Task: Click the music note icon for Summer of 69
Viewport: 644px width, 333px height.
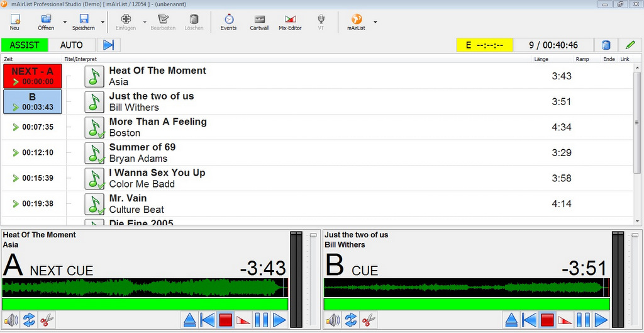Action: click(x=94, y=153)
